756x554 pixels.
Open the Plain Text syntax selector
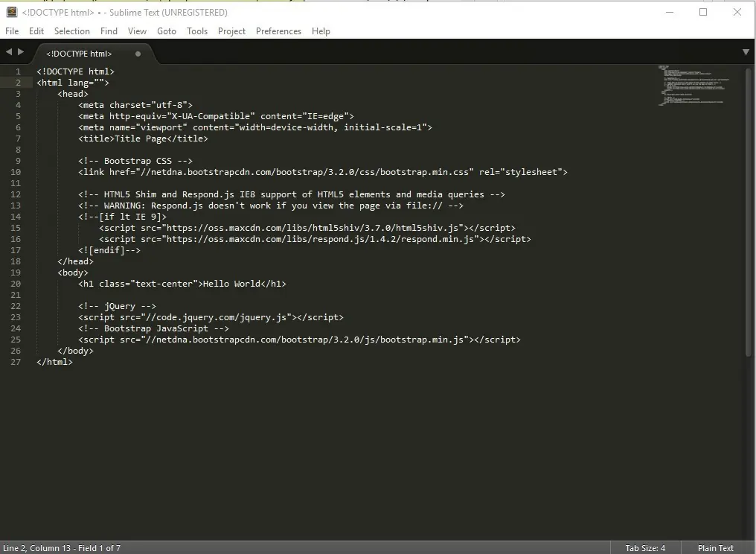click(716, 548)
